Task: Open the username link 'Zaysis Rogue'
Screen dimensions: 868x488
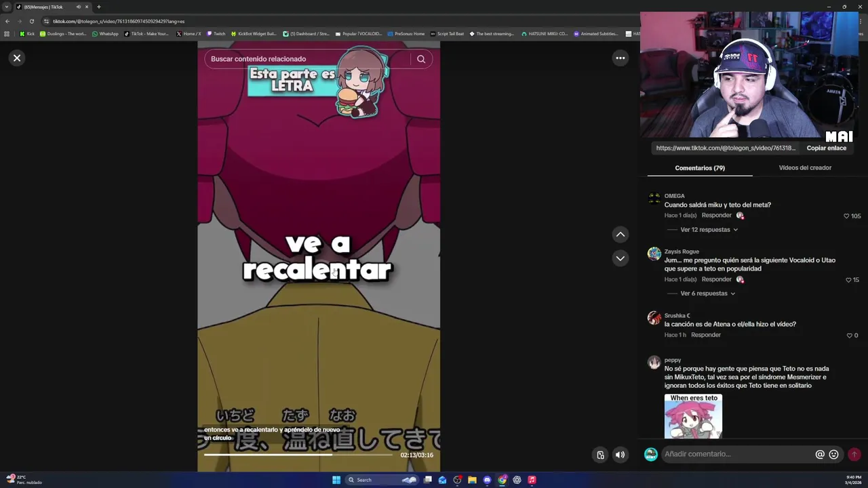Action: click(x=682, y=251)
